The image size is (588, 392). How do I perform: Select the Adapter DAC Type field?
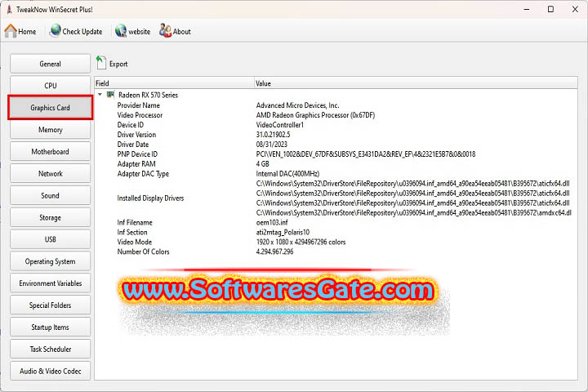[x=143, y=174]
